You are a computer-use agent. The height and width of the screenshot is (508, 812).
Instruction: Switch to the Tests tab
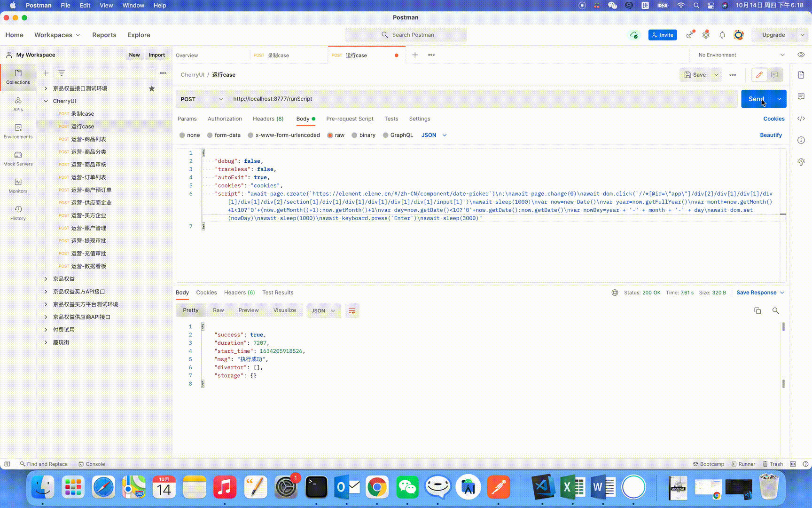391,119
